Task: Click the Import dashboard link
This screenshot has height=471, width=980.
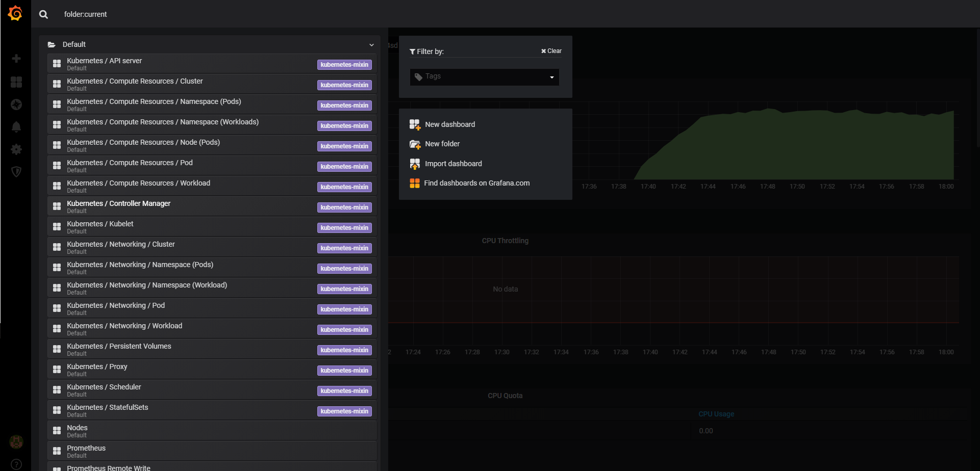Action: pos(454,164)
